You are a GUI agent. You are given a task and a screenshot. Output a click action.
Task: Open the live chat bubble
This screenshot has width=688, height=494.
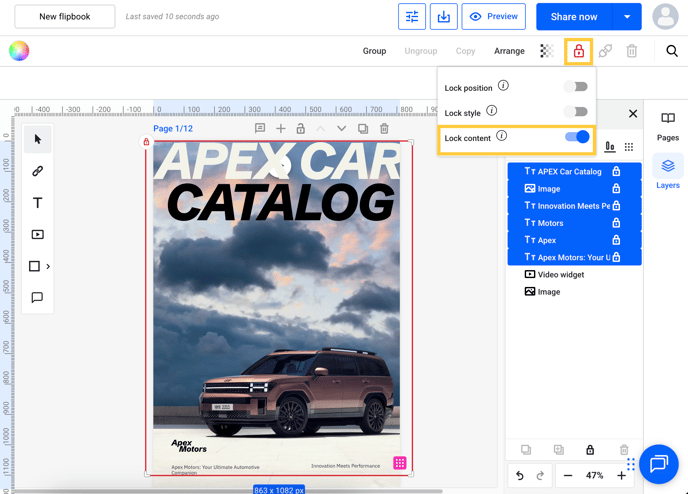[x=659, y=464]
